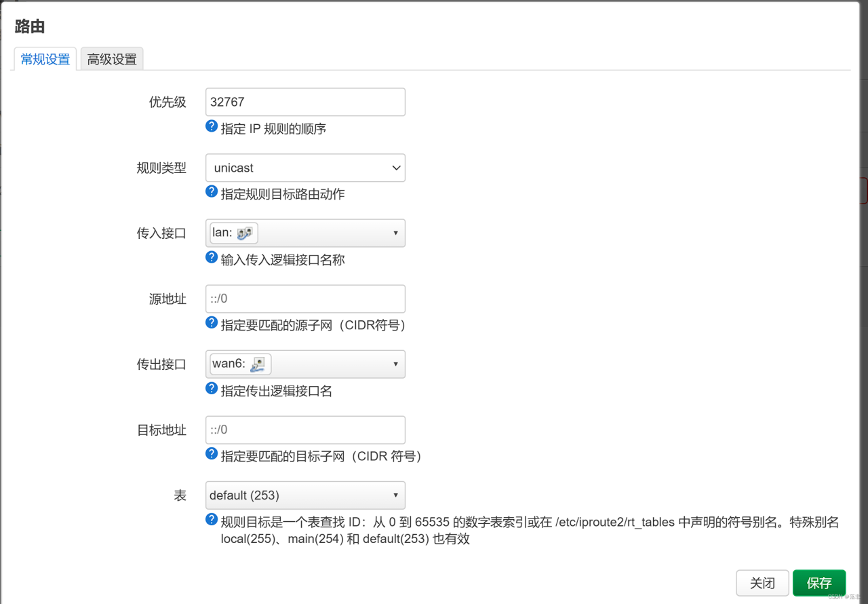Click the help icon beside 指定规则目标路由动作
The width and height of the screenshot is (868, 604).
212,192
